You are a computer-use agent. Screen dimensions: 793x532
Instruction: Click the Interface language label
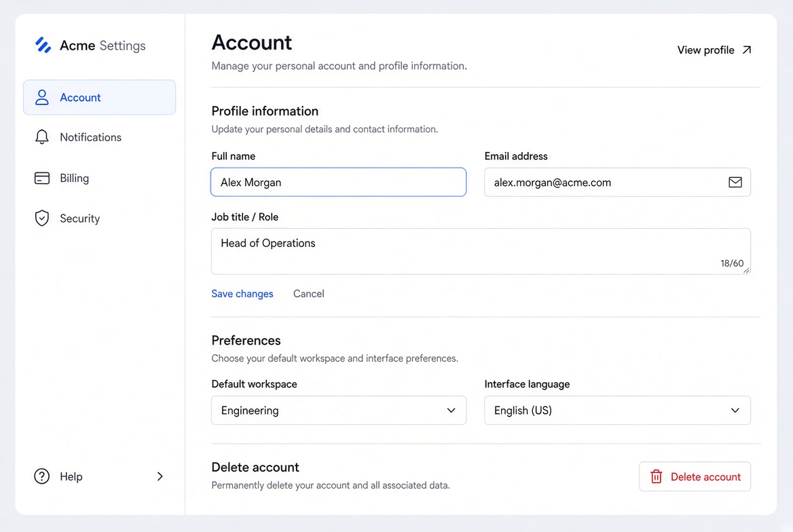(527, 384)
